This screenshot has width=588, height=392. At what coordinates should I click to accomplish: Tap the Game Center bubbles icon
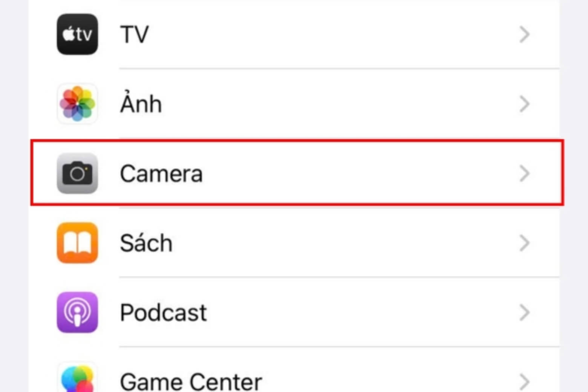pos(77,379)
